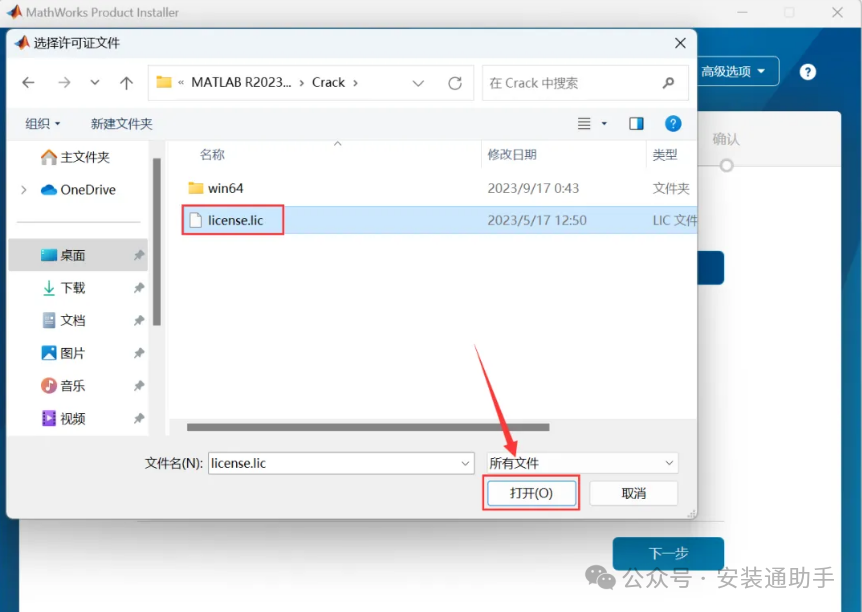
Task: Click the magnifier search icon
Action: 668,83
